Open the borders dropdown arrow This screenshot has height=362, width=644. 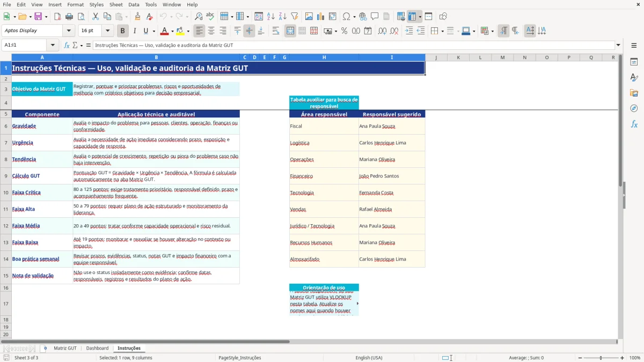pos(442,31)
